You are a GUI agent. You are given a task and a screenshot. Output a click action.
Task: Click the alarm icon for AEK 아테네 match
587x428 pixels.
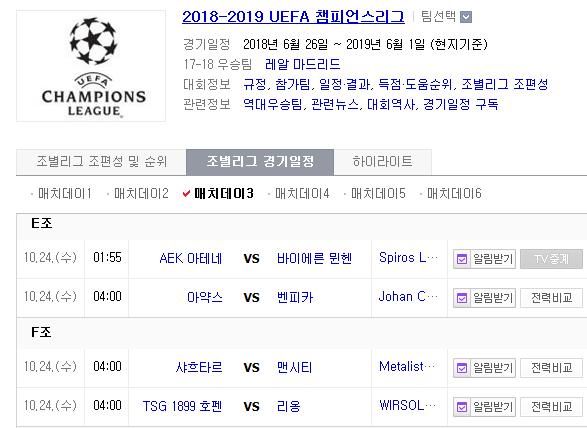click(462, 259)
